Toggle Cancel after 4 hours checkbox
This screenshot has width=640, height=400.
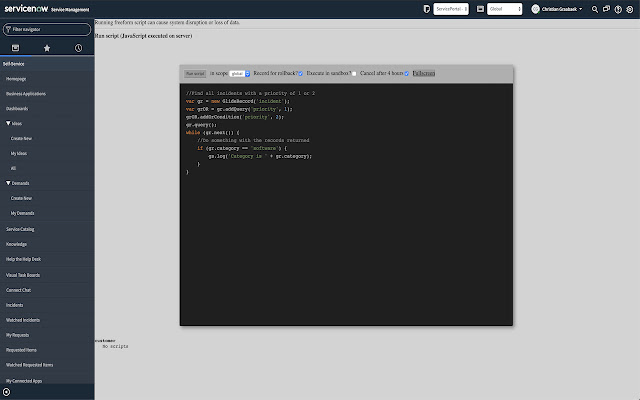pyautogui.click(x=407, y=73)
